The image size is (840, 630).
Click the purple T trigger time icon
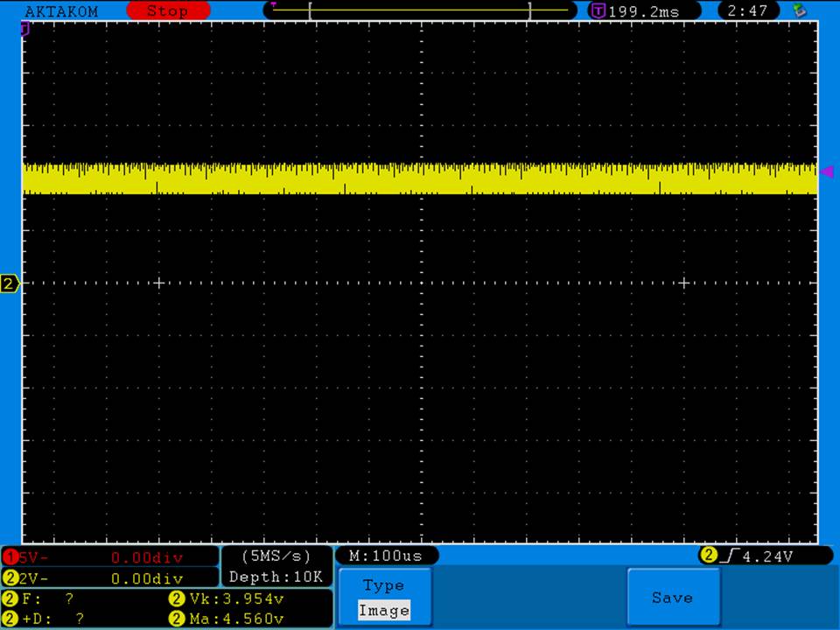(x=598, y=11)
